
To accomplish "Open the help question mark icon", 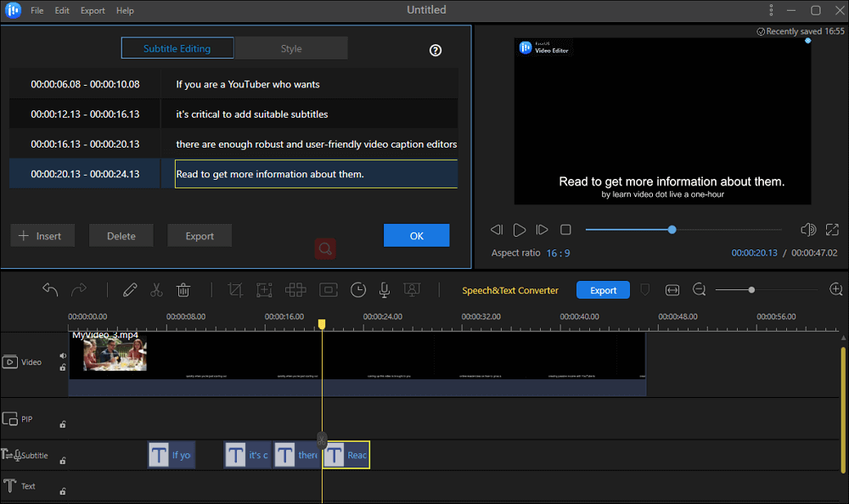I will coord(436,50).
